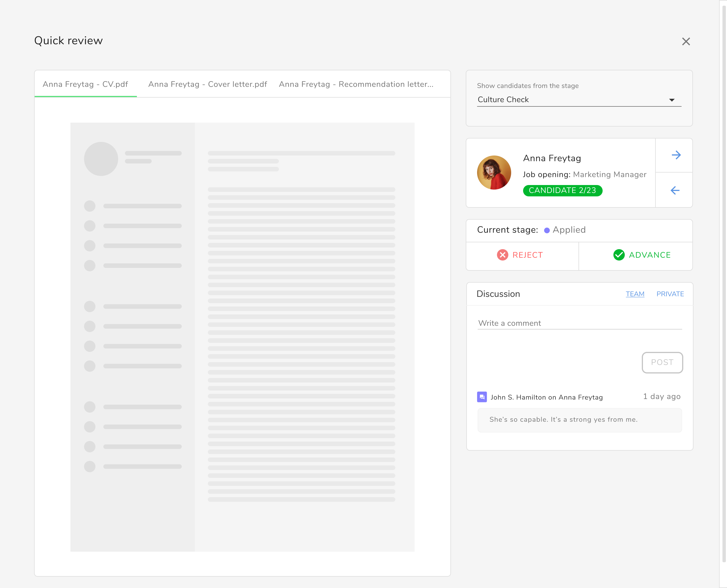Click the ADVANCE label
This screenshot has width=727, height=588.
click(649, 255)
